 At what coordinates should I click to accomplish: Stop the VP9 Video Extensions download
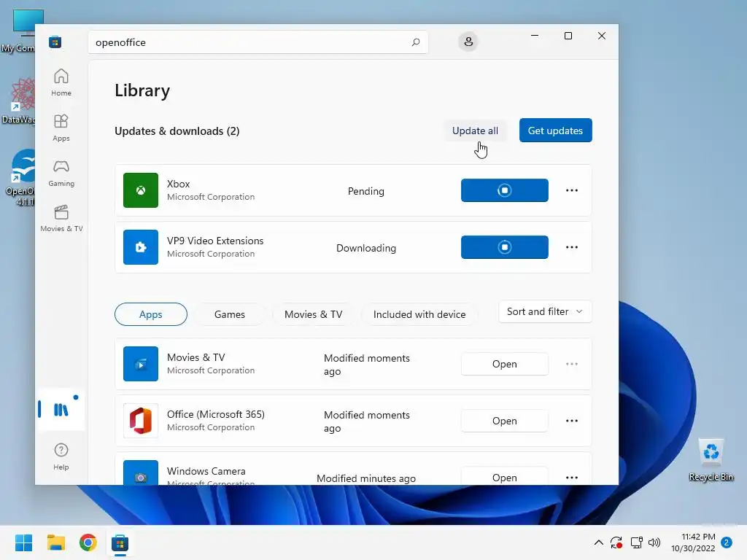point(505,247)
